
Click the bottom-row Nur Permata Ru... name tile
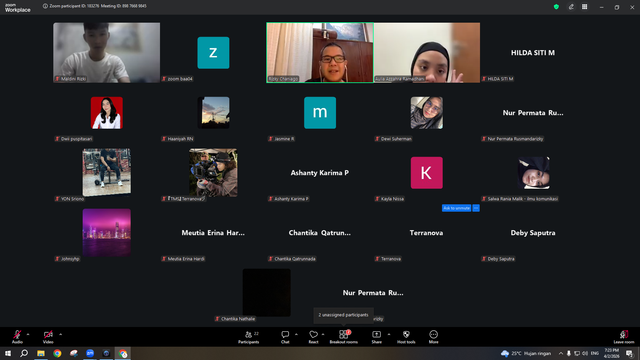[373, 293]
